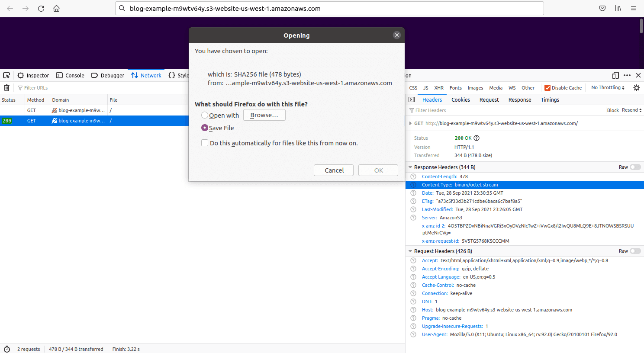Reload the current page
Viewport: 644px width, 353px height.
[41, 8]
